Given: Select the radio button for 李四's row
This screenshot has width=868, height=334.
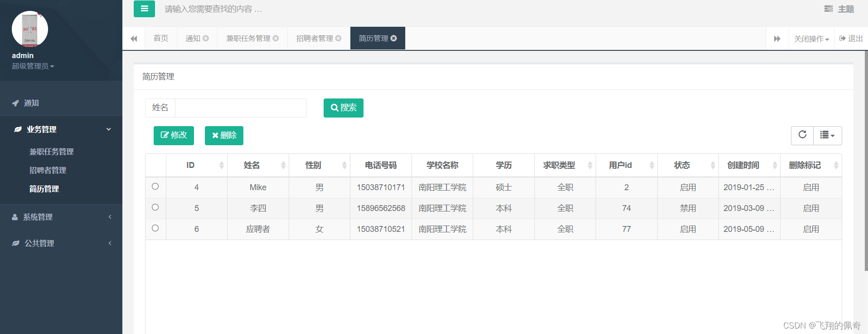Looking at the screenshot, I should pos(155,207).
